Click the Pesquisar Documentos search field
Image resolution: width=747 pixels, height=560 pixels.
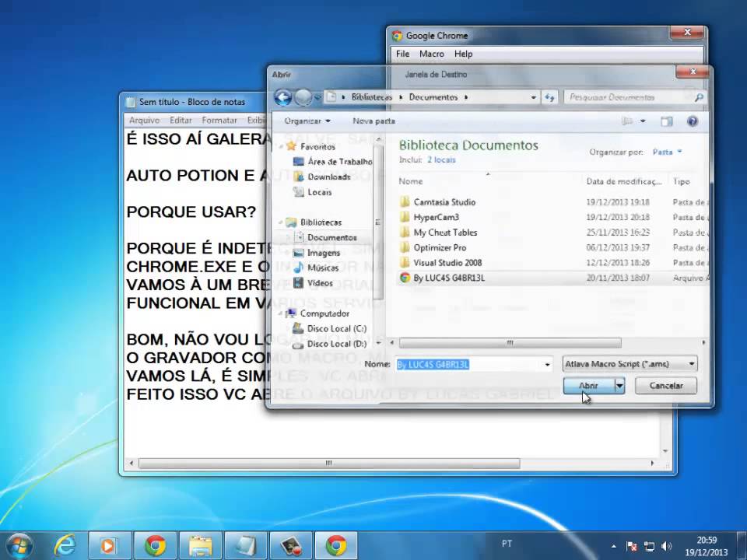tap(629, 98)
